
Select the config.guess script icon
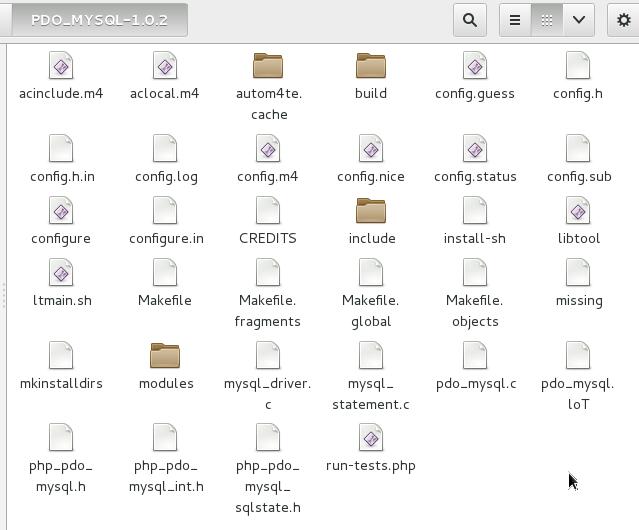(x=475, y=65)
